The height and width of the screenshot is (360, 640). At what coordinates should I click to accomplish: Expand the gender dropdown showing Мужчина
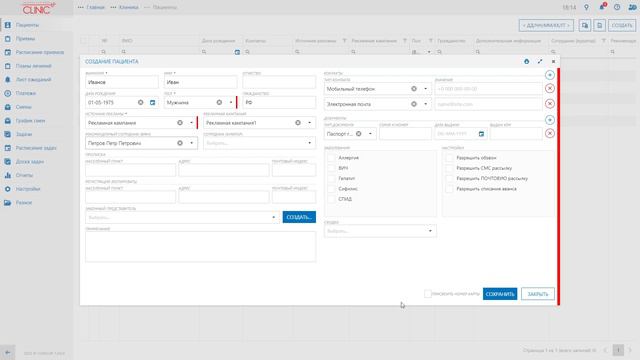[x=231, y=102]
